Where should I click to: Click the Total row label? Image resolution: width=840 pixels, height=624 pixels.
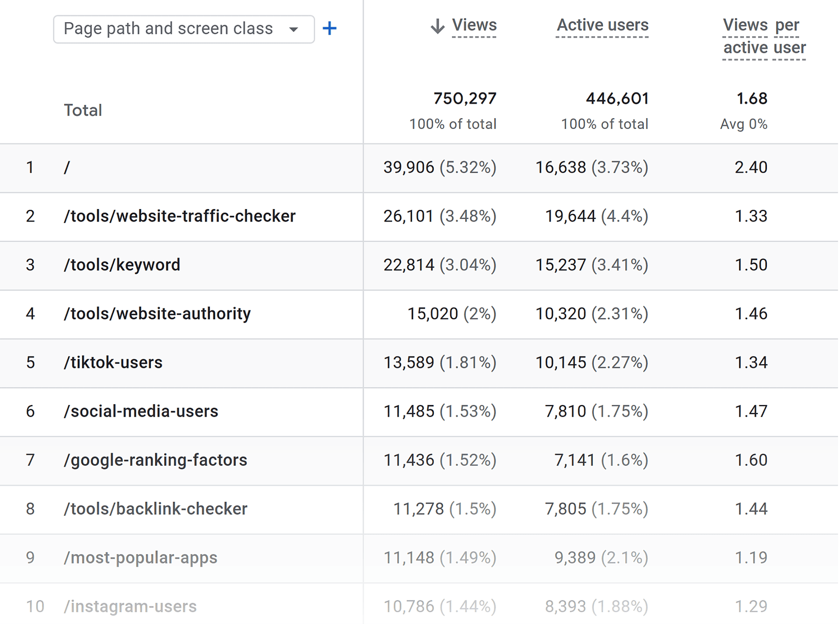coord(83,110)
